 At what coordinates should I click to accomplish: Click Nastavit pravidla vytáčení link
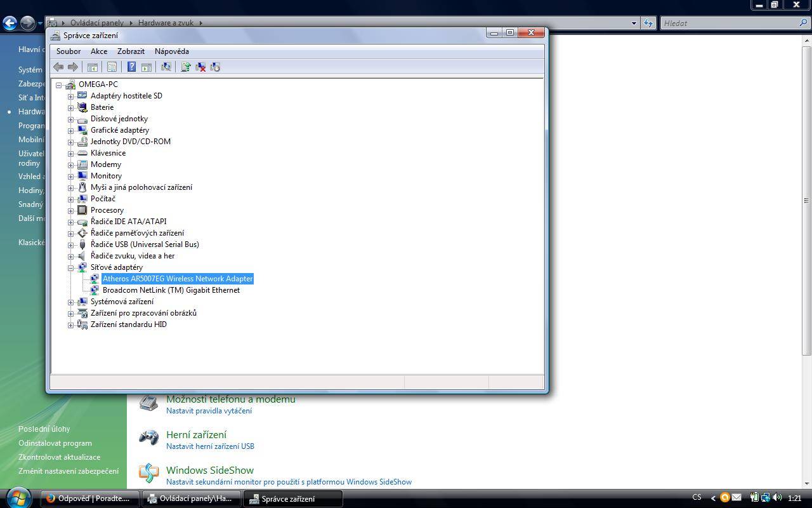[209, 411]
